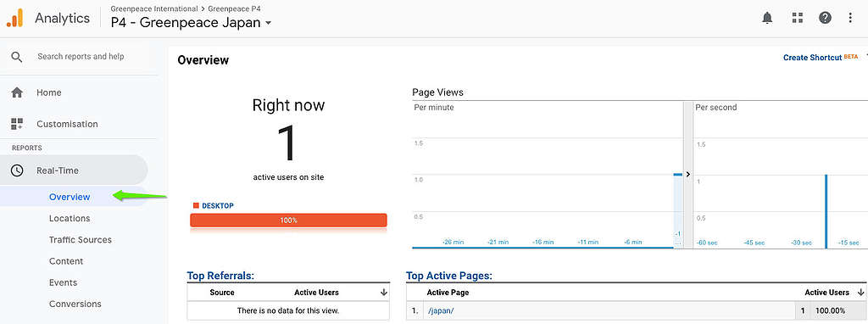Collapse the Real-Time reports section
This screenshot has width=868, height=324.
(75, 170)
